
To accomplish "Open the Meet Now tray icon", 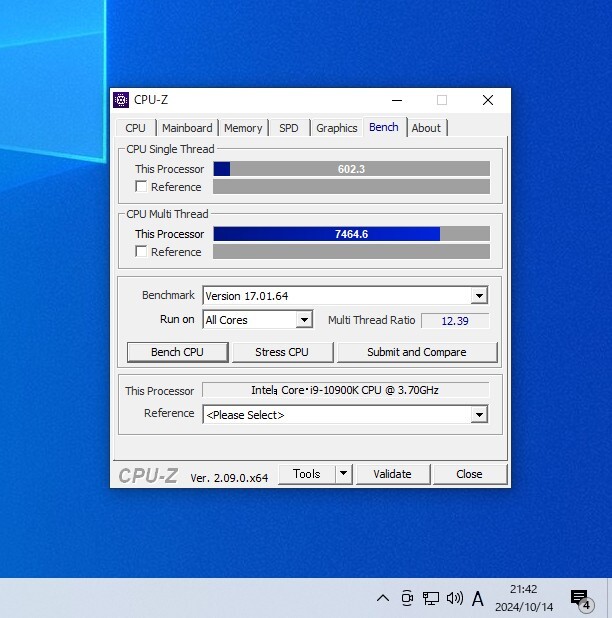I will [x=407, y=598].
